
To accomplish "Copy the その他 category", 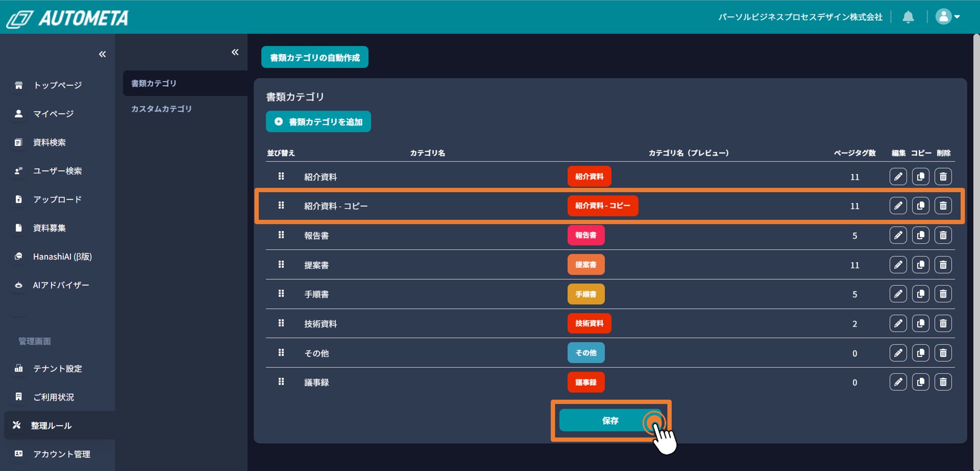I will [920, 353].
